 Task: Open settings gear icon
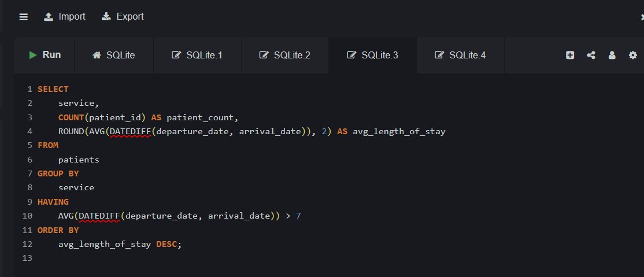[633, 55]
